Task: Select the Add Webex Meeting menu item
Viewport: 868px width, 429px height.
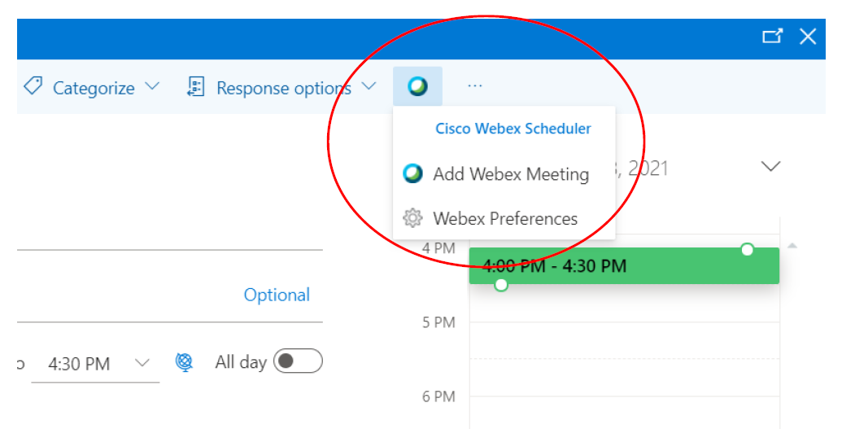Action: tap(510, 174)
